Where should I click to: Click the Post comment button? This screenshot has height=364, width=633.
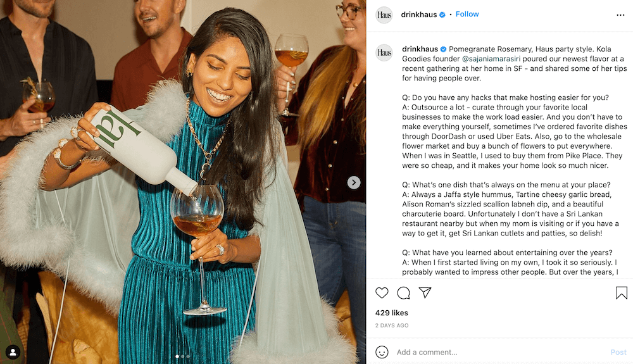[x=618, y=352]
